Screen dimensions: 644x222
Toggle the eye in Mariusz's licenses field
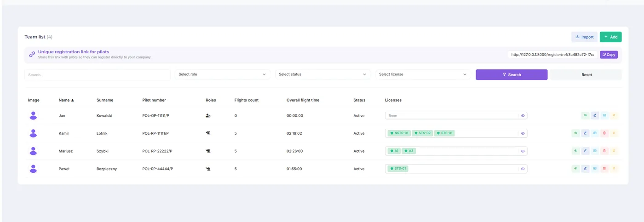pos(523,151)
